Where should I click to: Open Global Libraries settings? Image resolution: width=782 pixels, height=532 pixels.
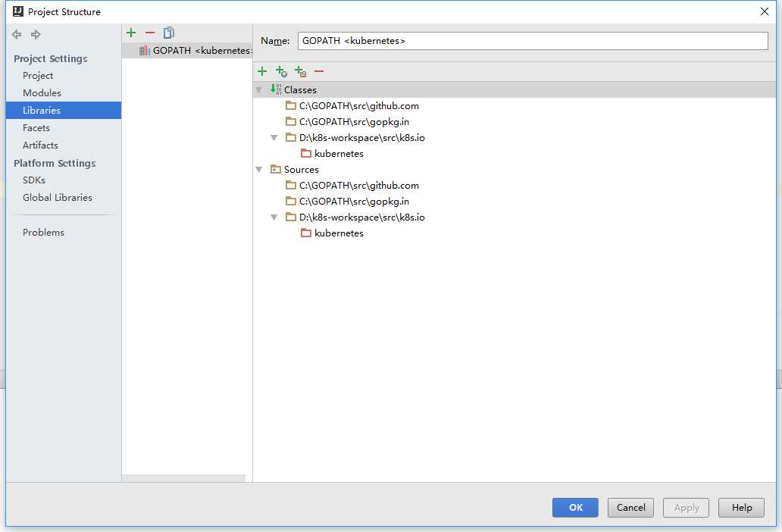58,198
